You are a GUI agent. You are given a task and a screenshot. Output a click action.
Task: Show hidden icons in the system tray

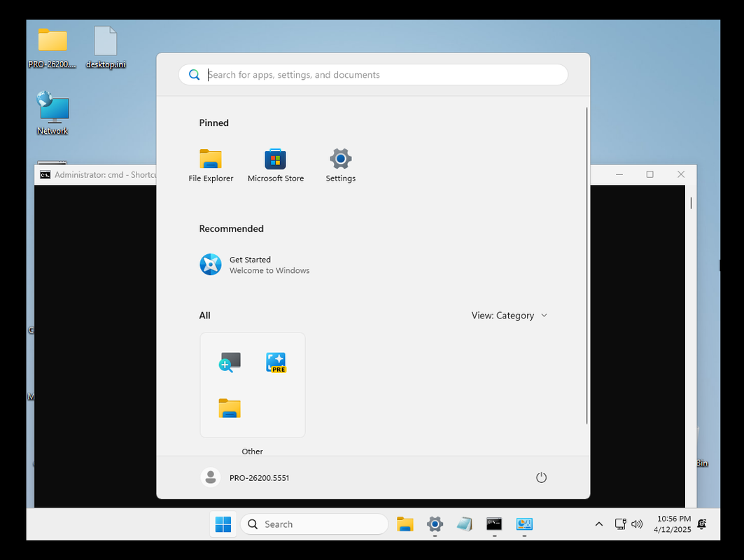tap(599, 524)
